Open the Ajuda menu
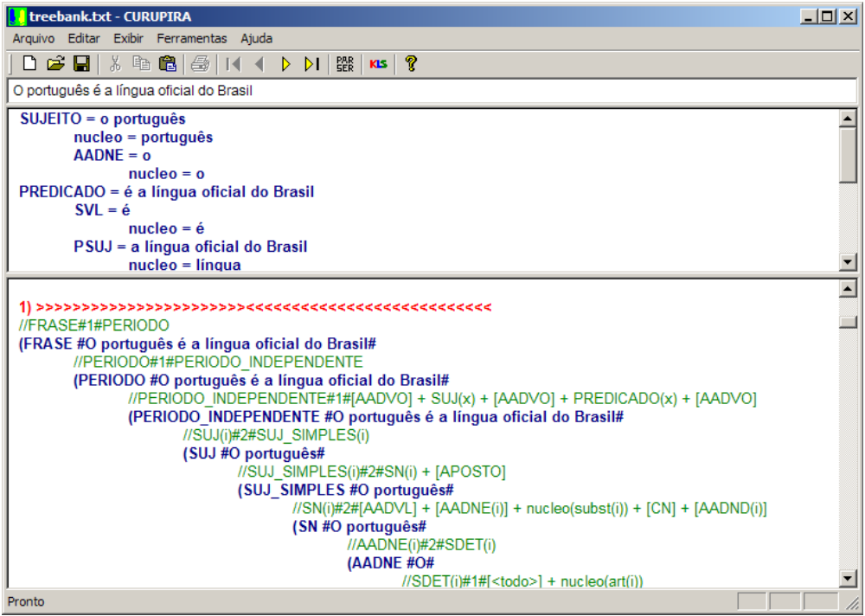Screen dimensions: 865x616 click(256, 38)
